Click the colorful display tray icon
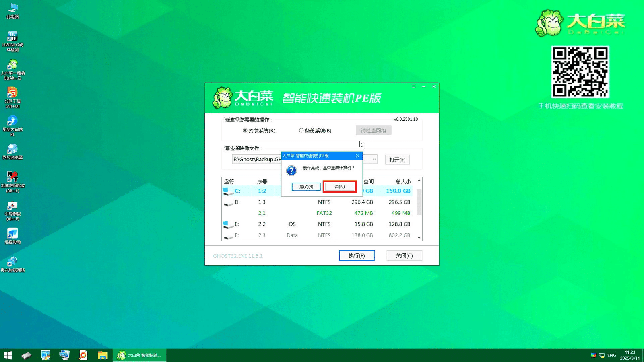The width and height of the screenshot is (644, 362). [593, 355]
